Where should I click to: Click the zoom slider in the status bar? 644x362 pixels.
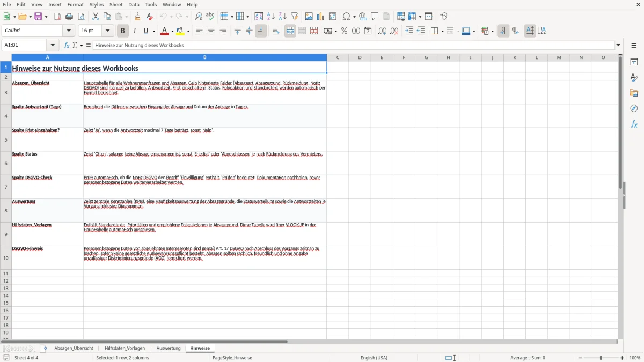[x=601, y=358]
